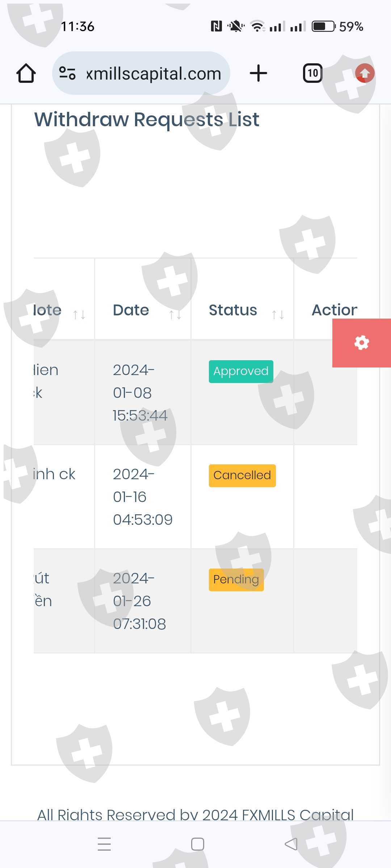Click the Approved status badge

[241, 371]
